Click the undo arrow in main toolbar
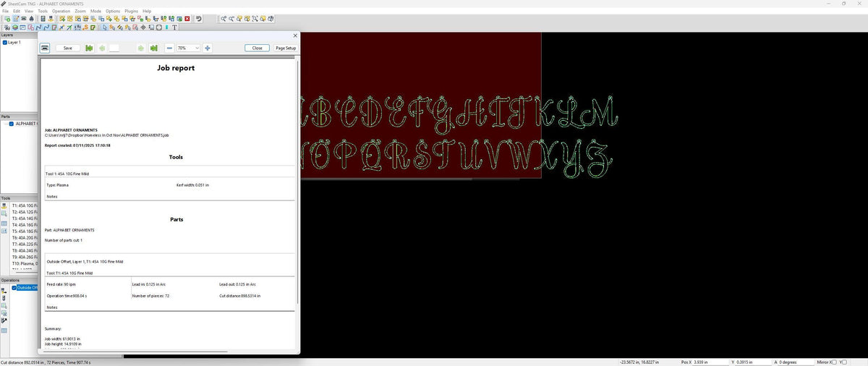868x366 pixels. coord(199,19)
